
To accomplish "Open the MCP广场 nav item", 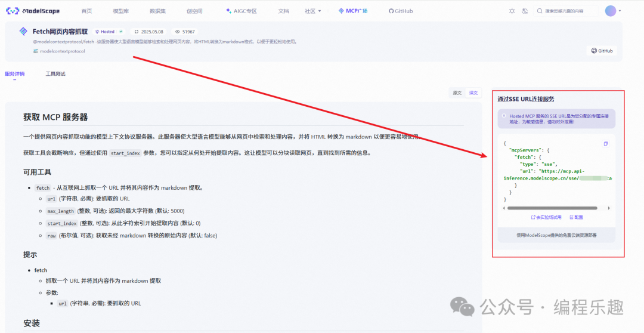I will 353,11.
